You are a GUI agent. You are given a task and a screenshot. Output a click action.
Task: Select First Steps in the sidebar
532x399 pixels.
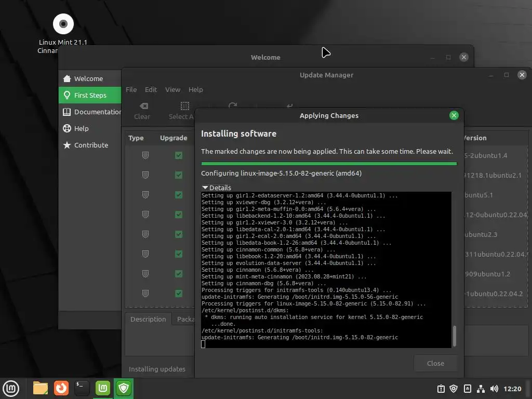90,95
